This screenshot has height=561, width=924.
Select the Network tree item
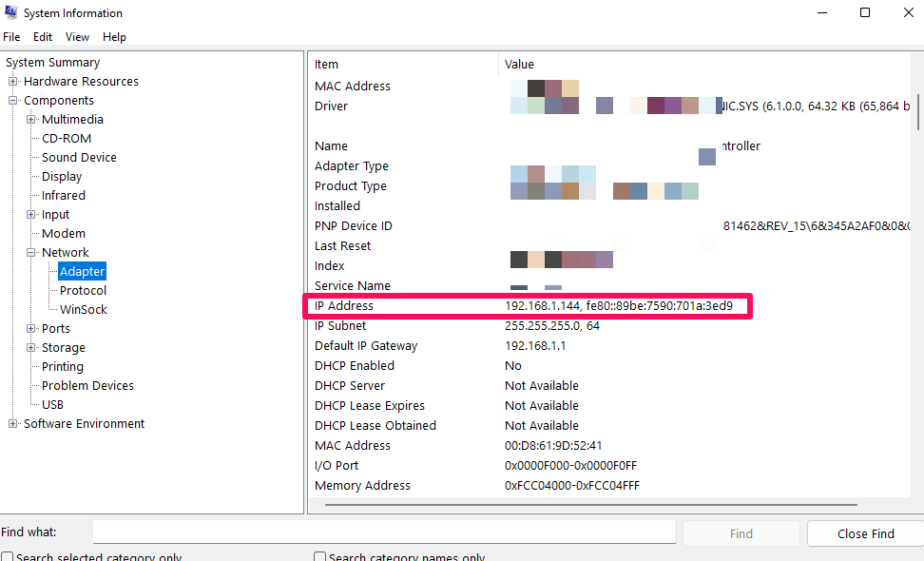pos(66,253)
